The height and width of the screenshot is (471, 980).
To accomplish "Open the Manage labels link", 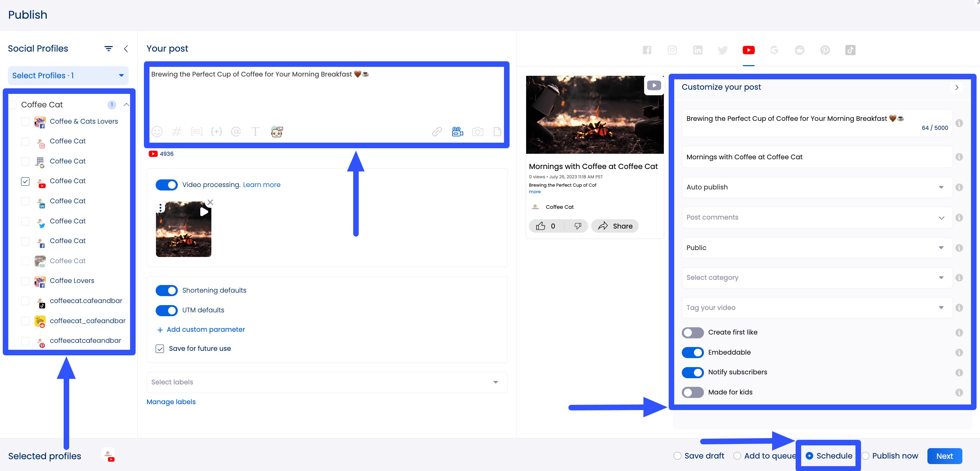I will (171, 402).
